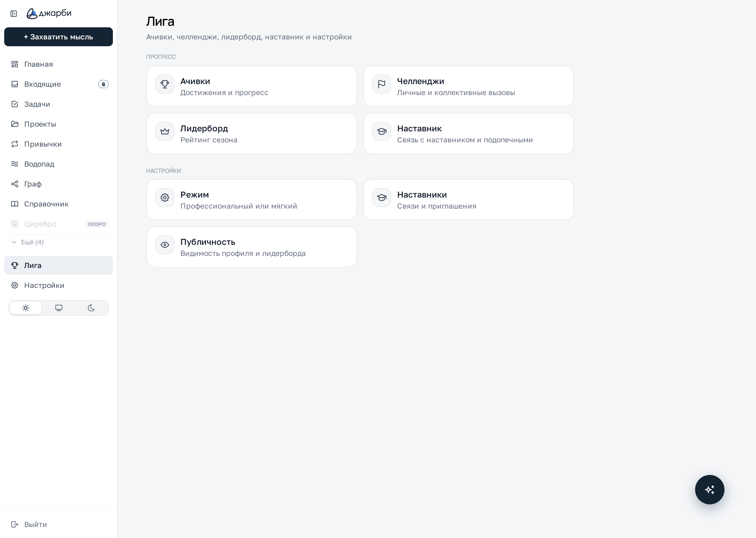Enable dark theme moon toggle
This screenshot has width=756, height=538.
pos(91,308)
